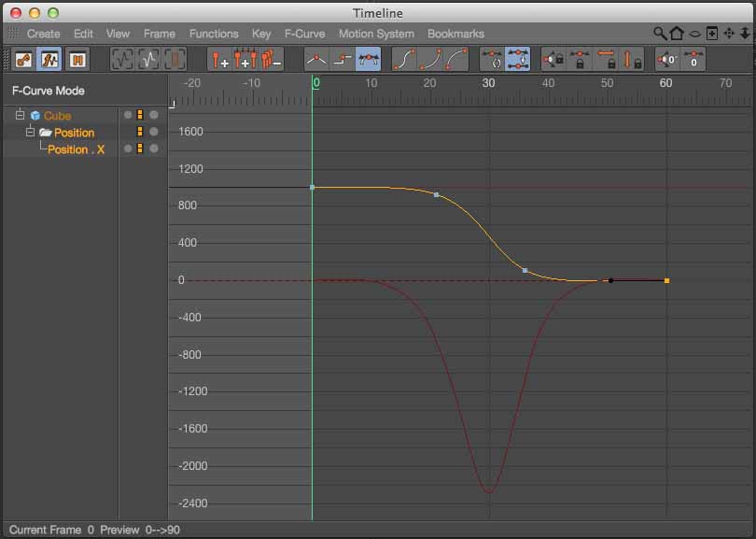Open the Frame menu
The image size is (756, 539).
pyautogui.click(x=160, y=34)
